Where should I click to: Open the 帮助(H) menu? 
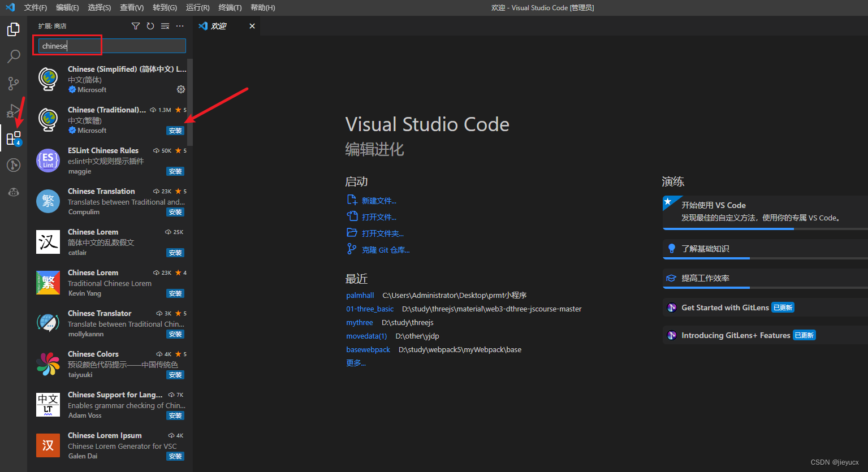[x=262, y=7]
